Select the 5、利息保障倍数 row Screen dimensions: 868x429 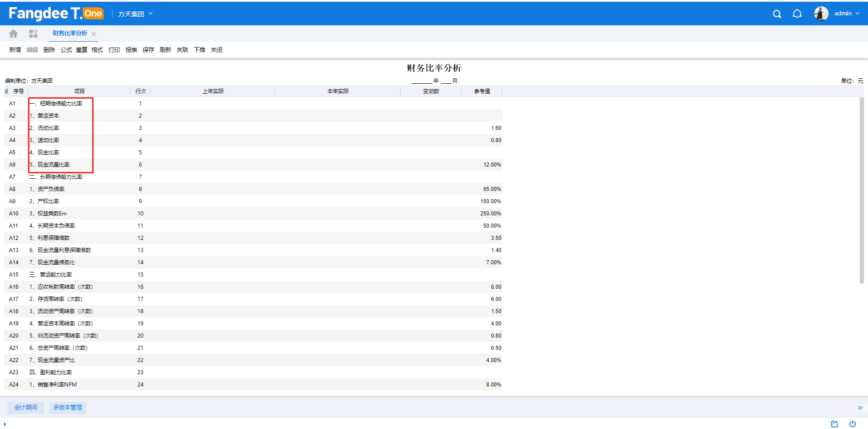coord(253,238)
